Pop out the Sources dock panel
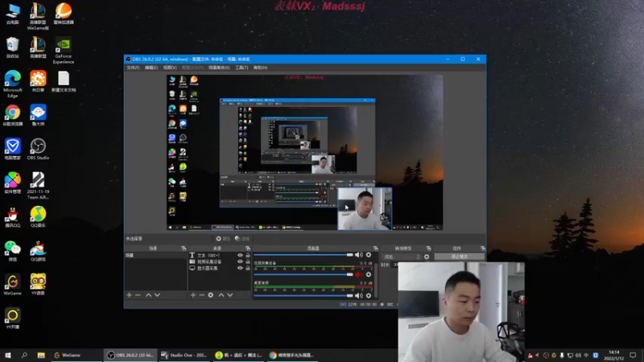Image resolution: width=644 pixels, height=362 pixels. click(248, 249)
